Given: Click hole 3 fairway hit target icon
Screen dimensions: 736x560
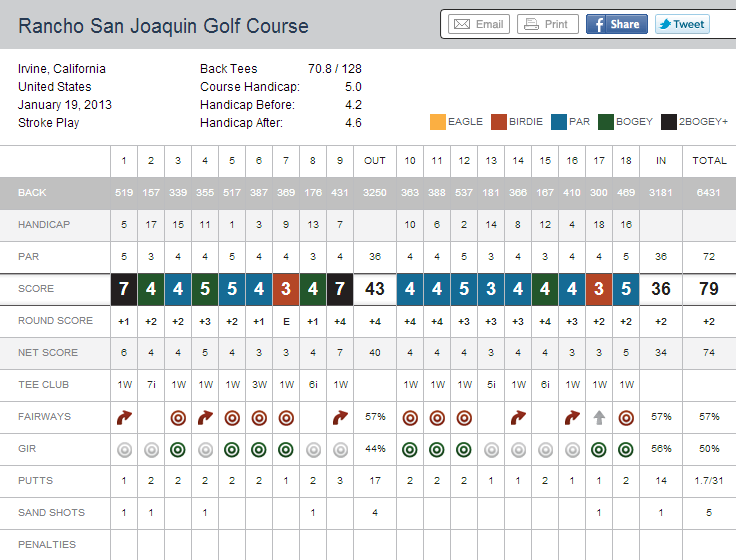Looking at the screenshot, I should (178, 417).
